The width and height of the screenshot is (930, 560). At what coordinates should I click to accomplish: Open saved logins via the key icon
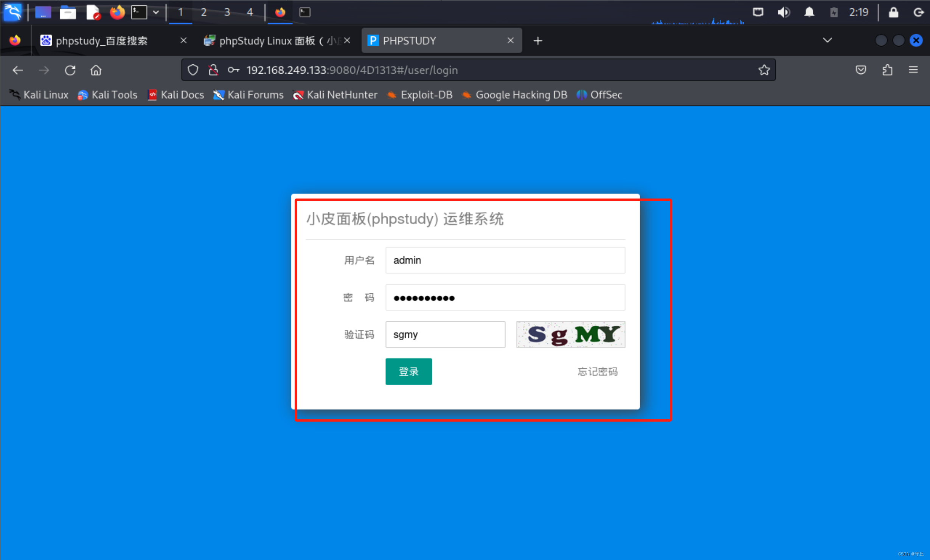click(x=233, y=70)
